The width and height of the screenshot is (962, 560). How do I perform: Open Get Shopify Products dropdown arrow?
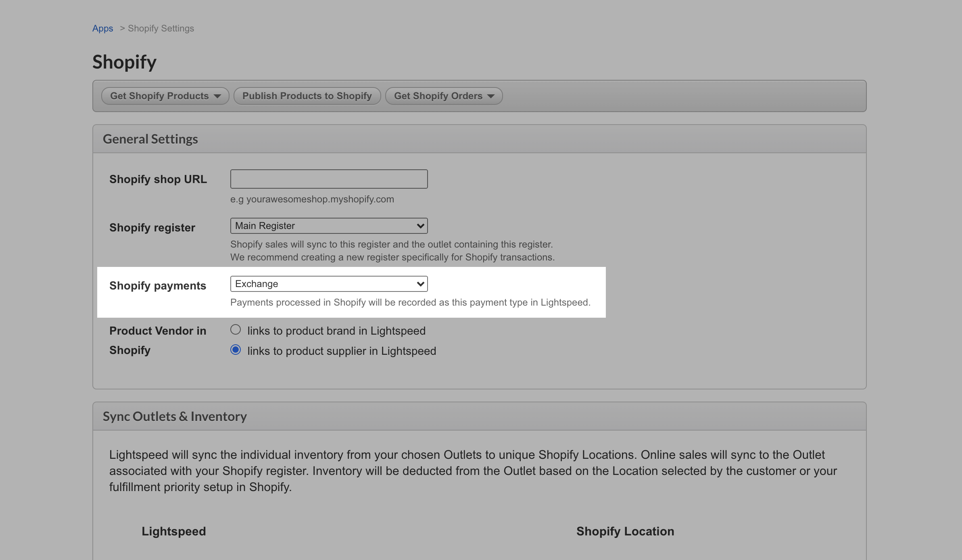click(x=217, y=96)
